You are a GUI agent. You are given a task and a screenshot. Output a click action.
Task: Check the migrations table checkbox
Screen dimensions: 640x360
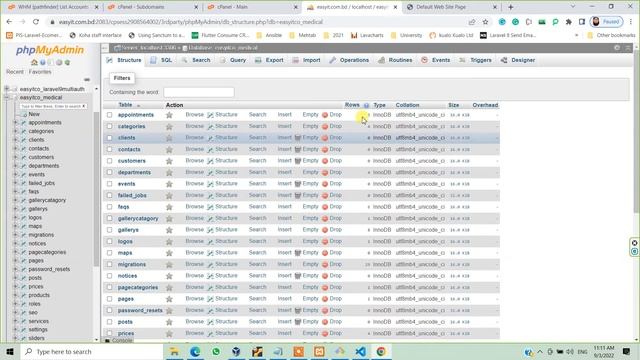[x=109, y=264]
